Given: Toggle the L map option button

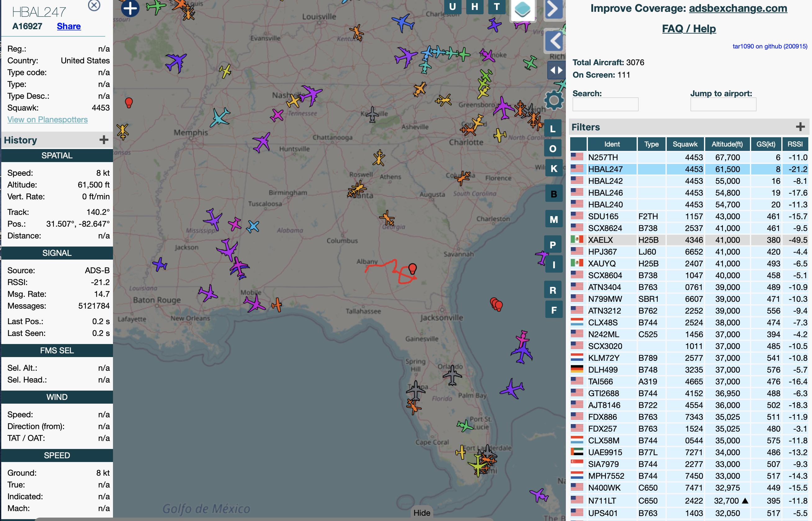Looking at the screenshot, I should pyautogui.click(x=553, y=129).
